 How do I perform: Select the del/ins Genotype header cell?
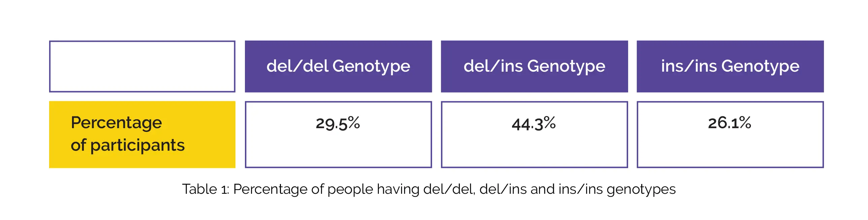point(534,66)
